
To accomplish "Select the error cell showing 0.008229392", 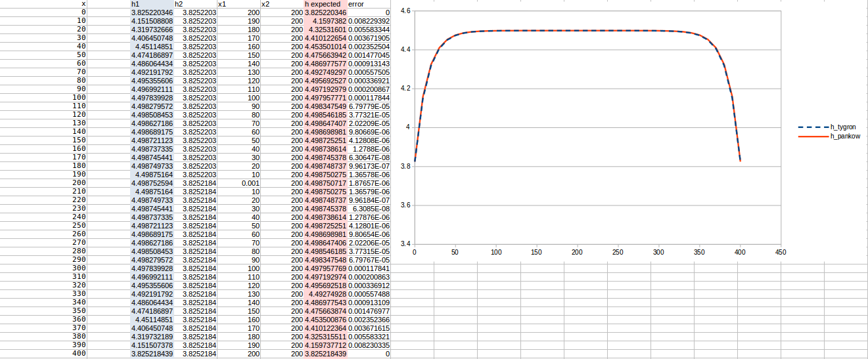I will pos(368,21).
